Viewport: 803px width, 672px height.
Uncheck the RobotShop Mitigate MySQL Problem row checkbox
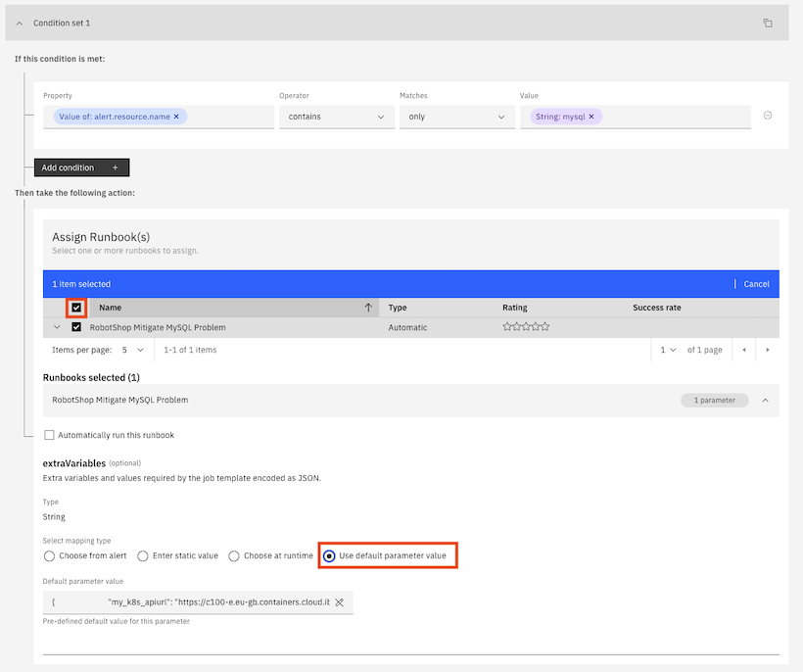click(76, 327)
